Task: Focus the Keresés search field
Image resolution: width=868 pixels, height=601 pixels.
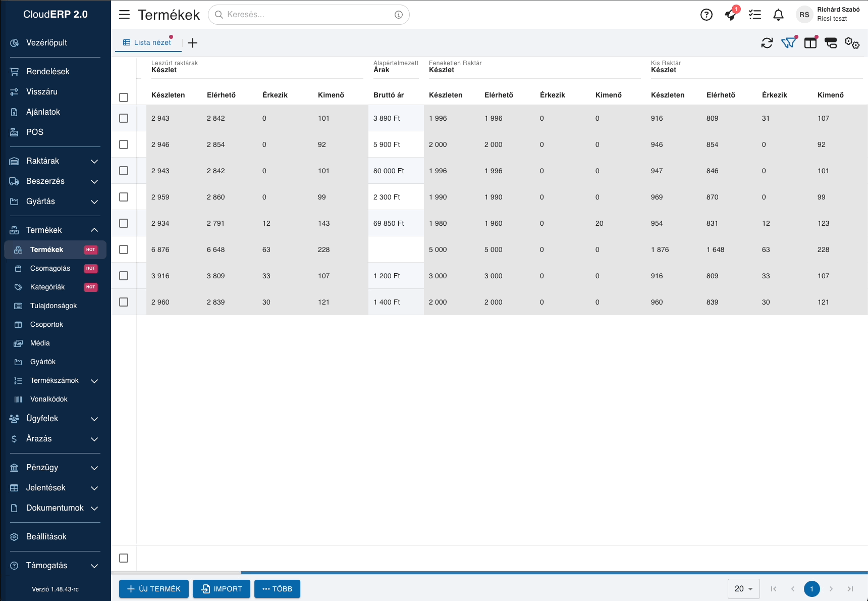Action: [x=308, y=15]
